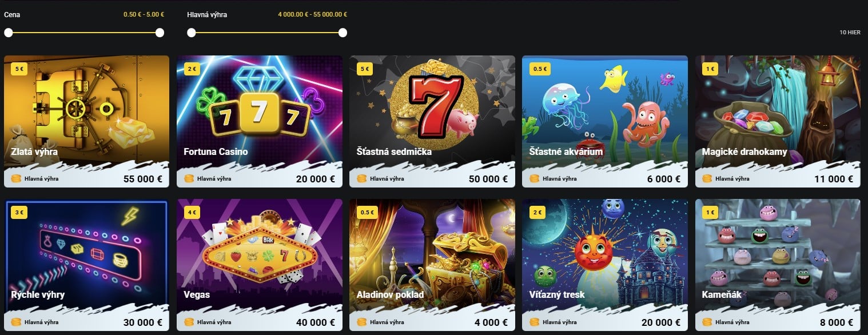The width and height of the screenshot is (868, 335).
Task: Select the Vegas game thumbnail
Action: (x=260, y=265)
